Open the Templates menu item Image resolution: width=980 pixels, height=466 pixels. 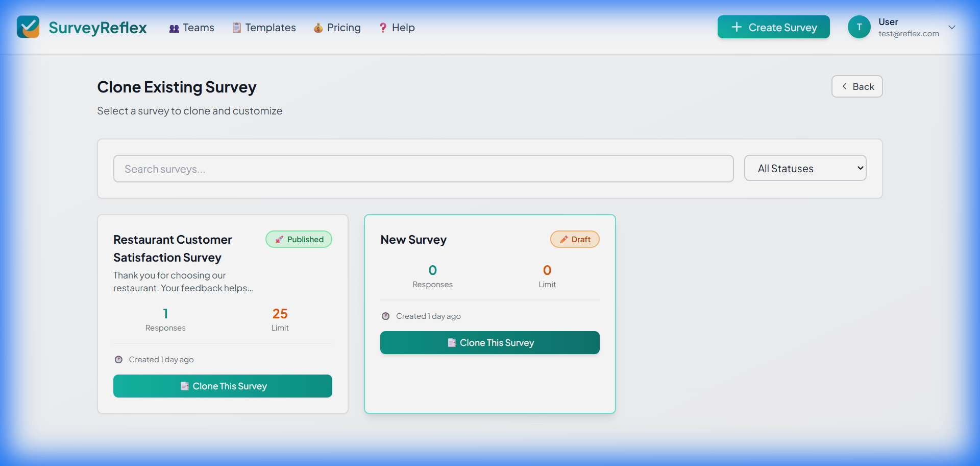(x=269, y=28)
